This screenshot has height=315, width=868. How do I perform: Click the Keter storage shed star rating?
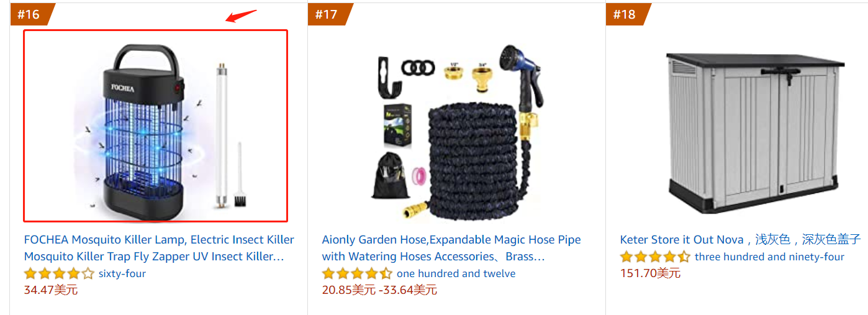click(x=655, y=257)
